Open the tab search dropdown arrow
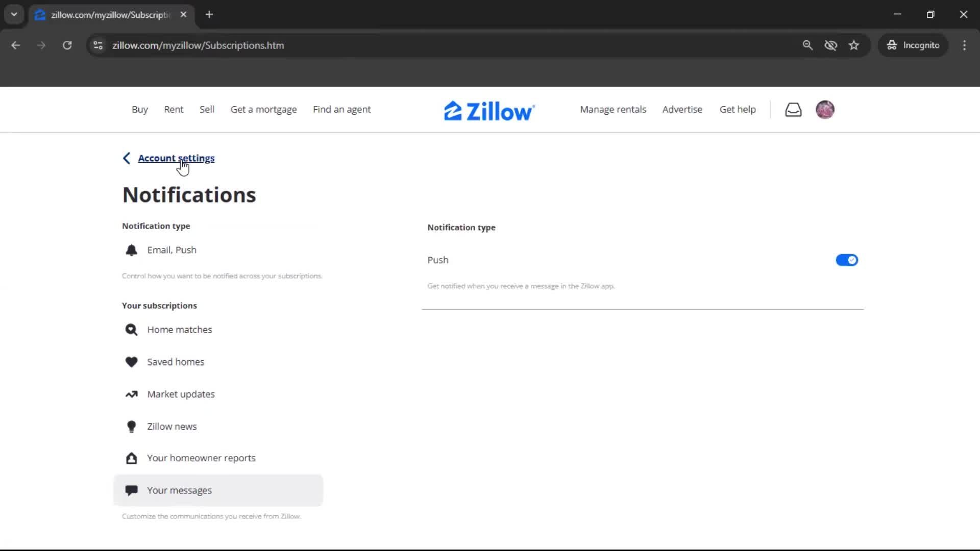 [14, 14]
